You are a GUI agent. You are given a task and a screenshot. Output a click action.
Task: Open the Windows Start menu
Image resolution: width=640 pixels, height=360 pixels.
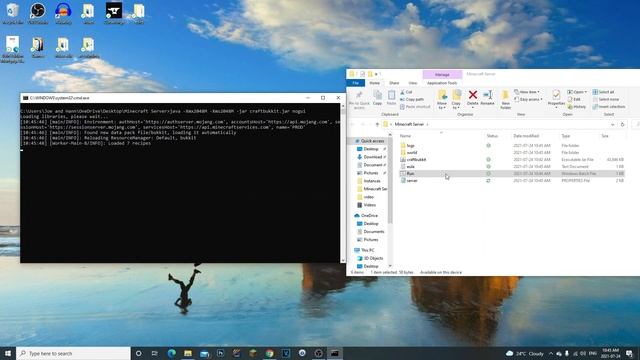pos(8,353)
